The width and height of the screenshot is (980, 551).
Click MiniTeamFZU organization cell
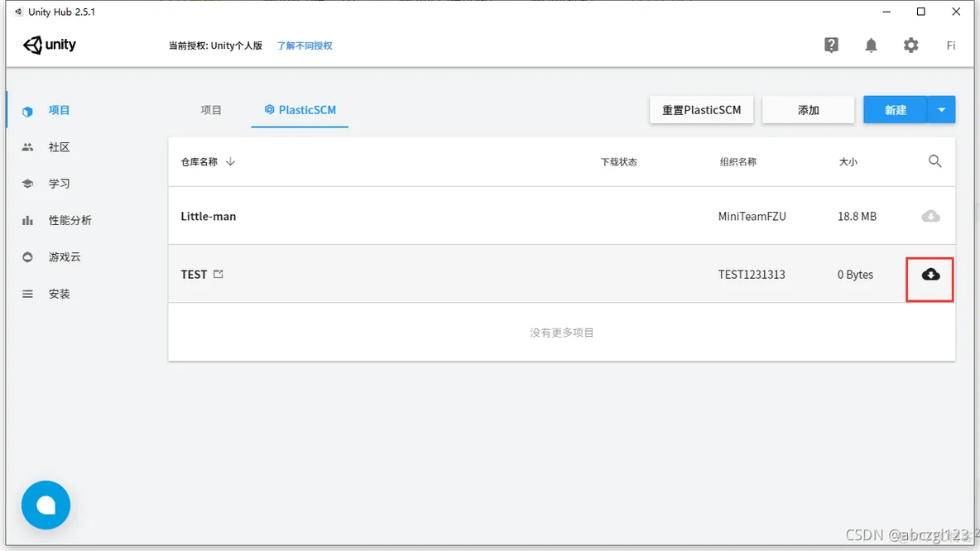(752, 216)
